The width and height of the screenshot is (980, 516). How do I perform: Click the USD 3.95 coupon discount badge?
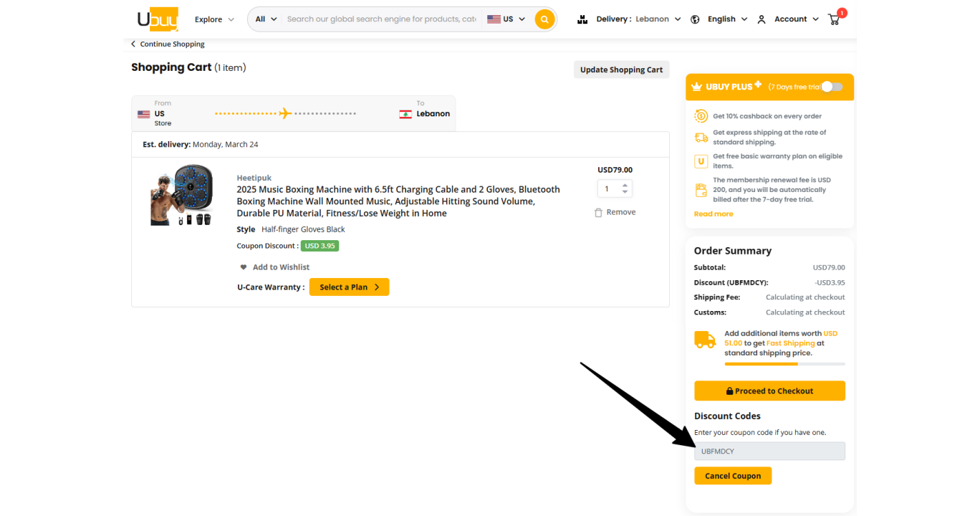click(320, 246)
